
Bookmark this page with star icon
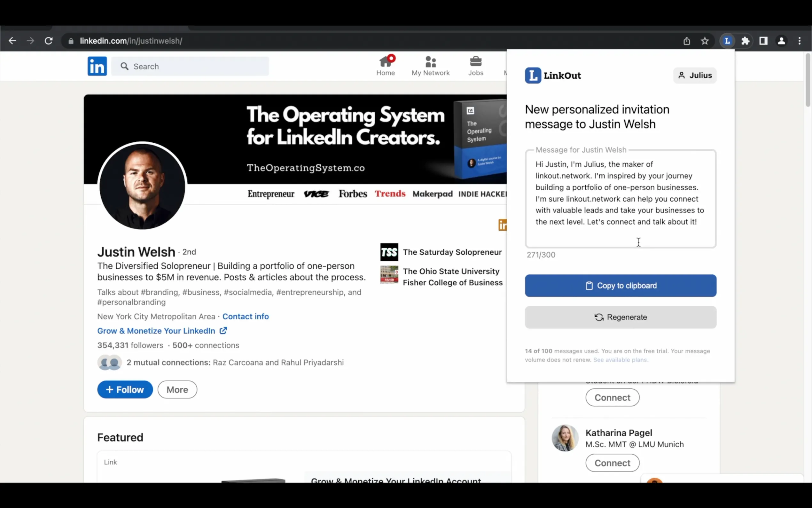pyautogui.click(x=705, y=41)
